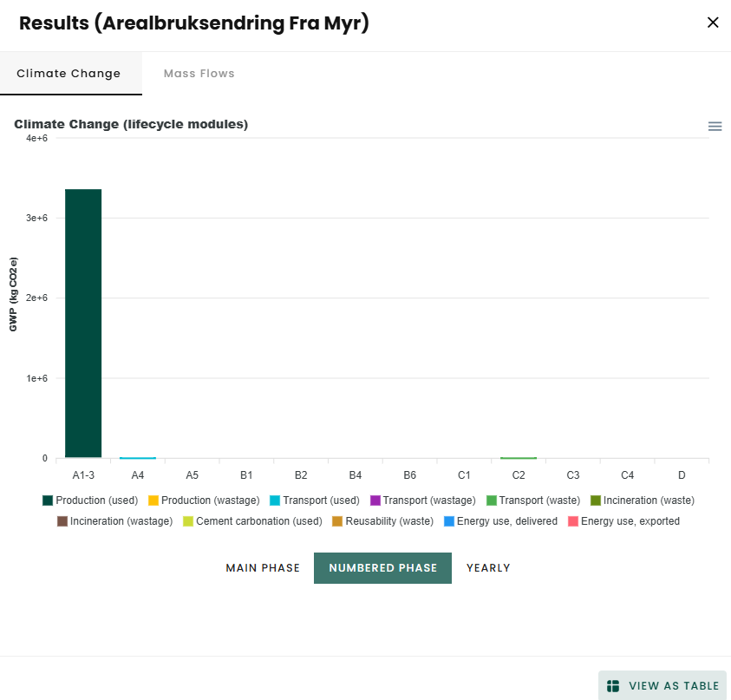Switch to the Mass Flows tab
The height and width of the screenshot is (700, 731).
pos(199,74)
